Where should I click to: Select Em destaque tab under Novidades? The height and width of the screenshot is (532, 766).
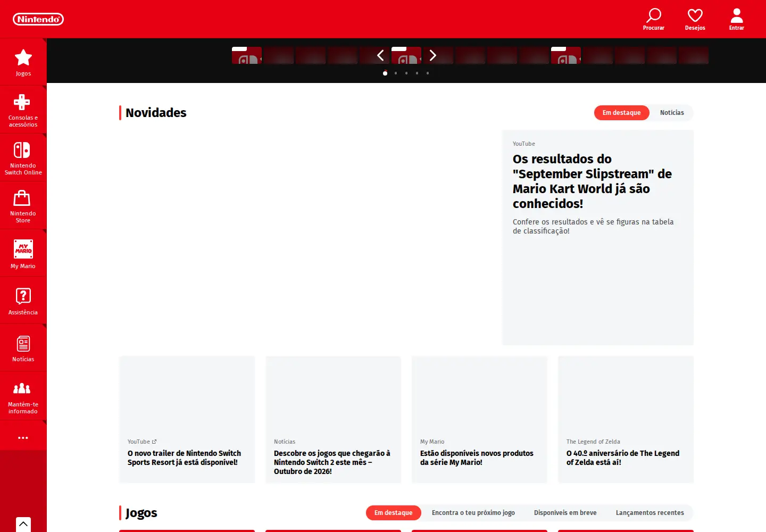(x=622, y=113)
